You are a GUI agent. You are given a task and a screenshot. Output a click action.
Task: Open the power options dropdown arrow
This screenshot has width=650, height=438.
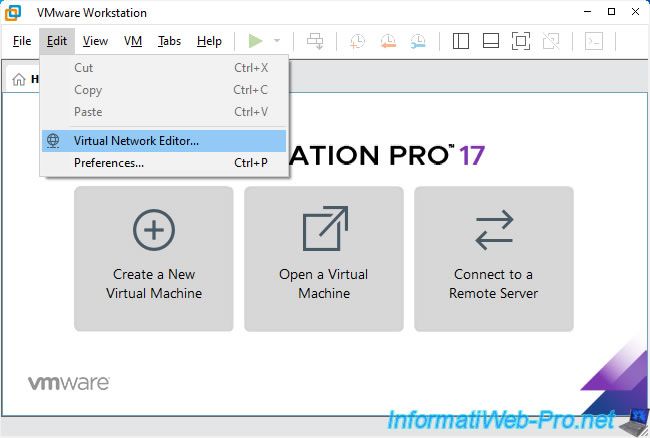pos(277,41)
